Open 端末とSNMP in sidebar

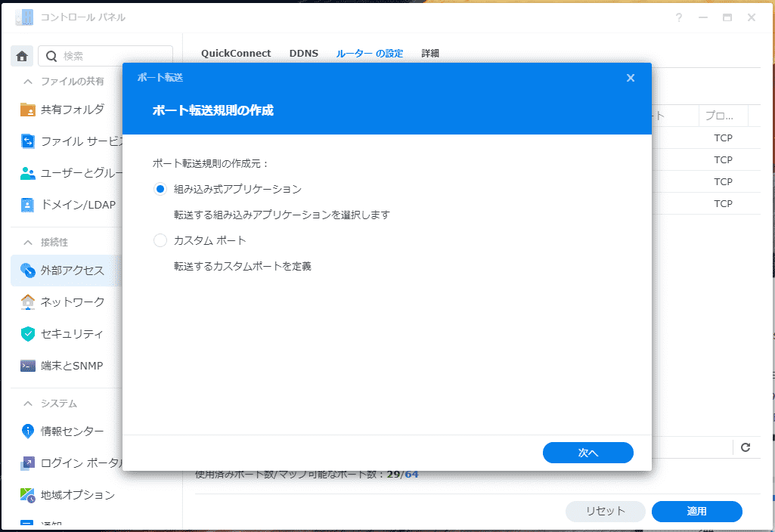[x=72, y=366]
